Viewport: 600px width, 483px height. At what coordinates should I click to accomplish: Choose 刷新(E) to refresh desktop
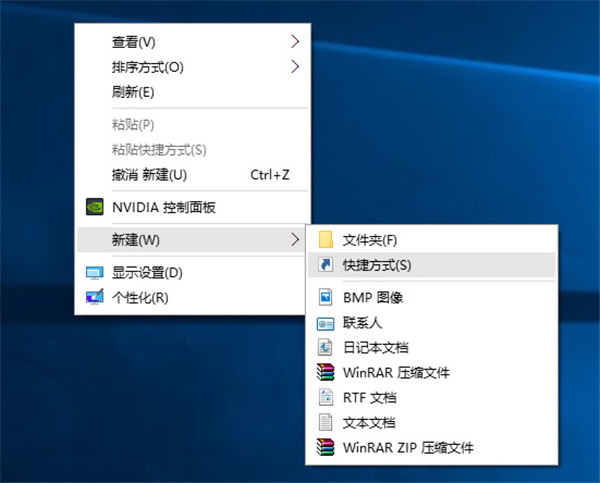pyautogui.click(x=192, y=92)
